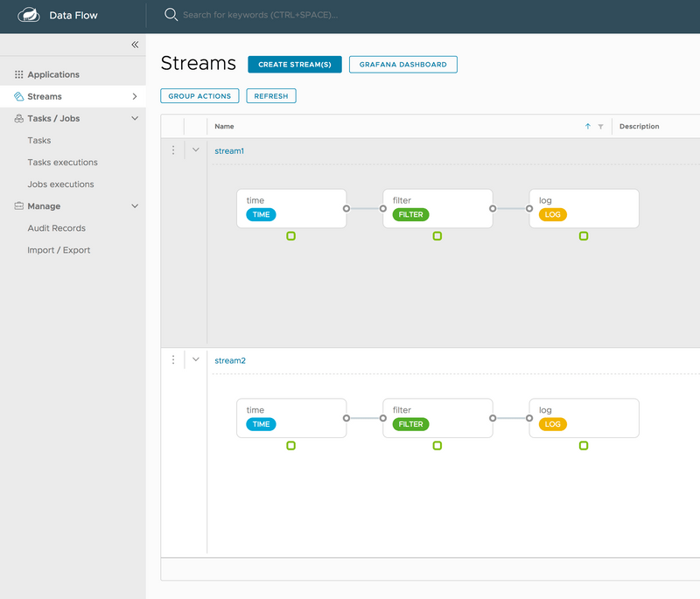
Task: Collapse the stream2 row chevron
Action: [196, 359]
